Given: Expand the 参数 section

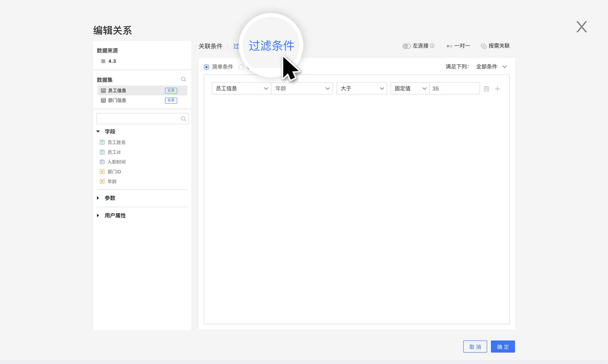Looking at the screenshot, I should coord(98,198).
